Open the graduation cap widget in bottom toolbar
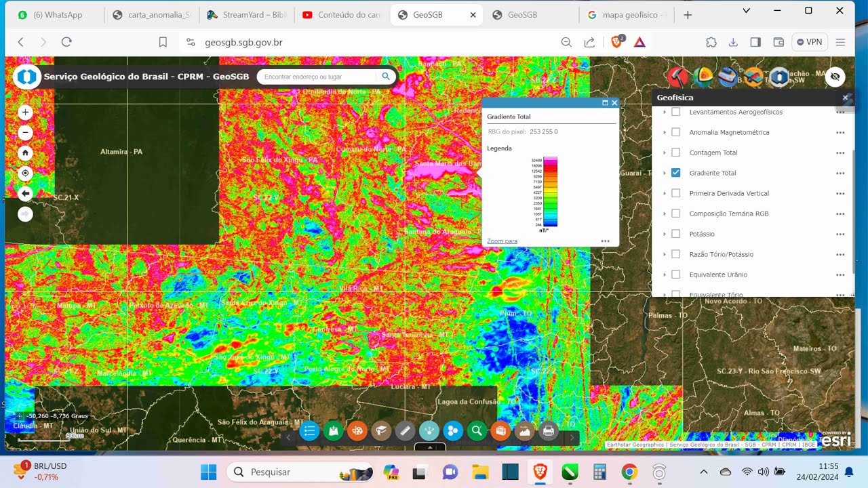 click(381, 430)
